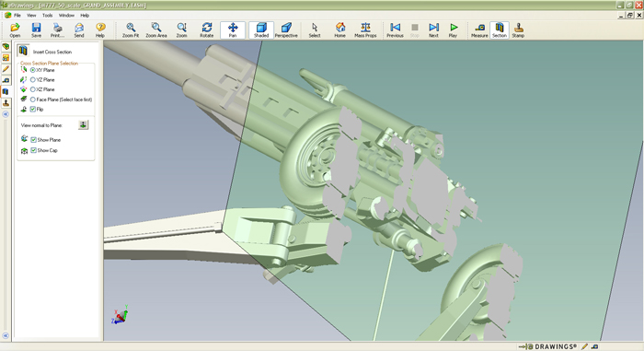Open the Stamp tool

pos(518,30)
